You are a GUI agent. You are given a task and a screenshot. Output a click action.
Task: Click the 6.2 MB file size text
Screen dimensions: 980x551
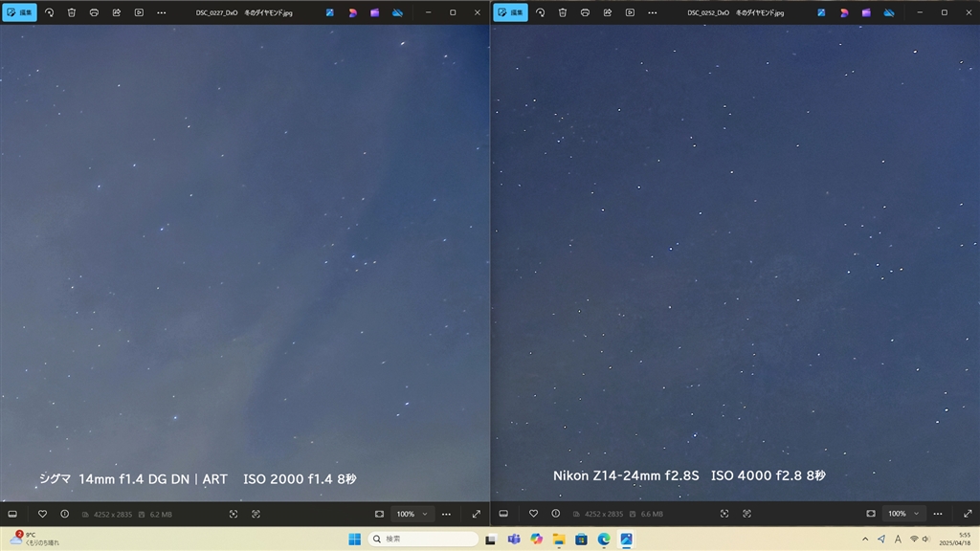click(x=161, y=515)
